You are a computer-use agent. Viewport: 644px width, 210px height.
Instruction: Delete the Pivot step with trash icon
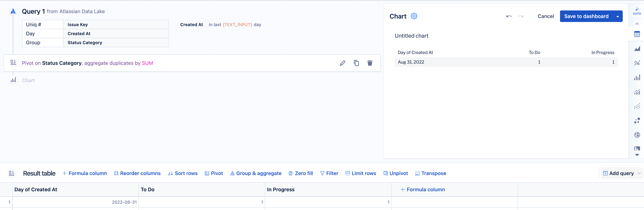[x=370, y=63]
